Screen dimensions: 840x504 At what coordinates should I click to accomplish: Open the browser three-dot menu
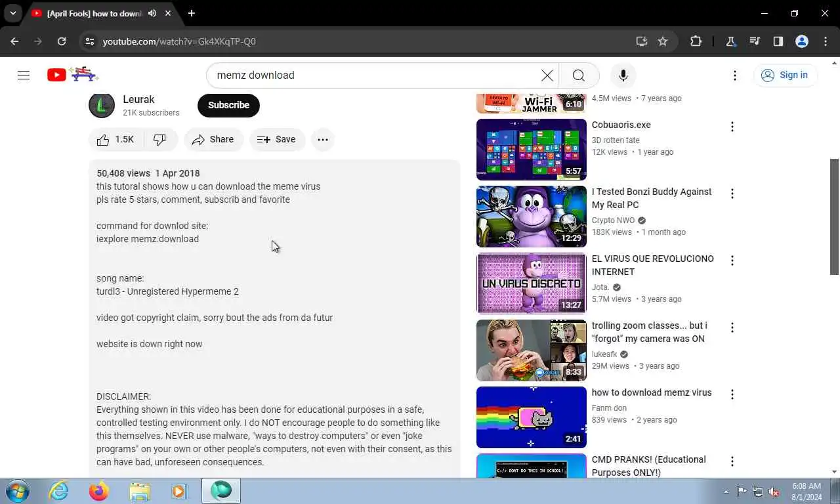tap(826, 41)
